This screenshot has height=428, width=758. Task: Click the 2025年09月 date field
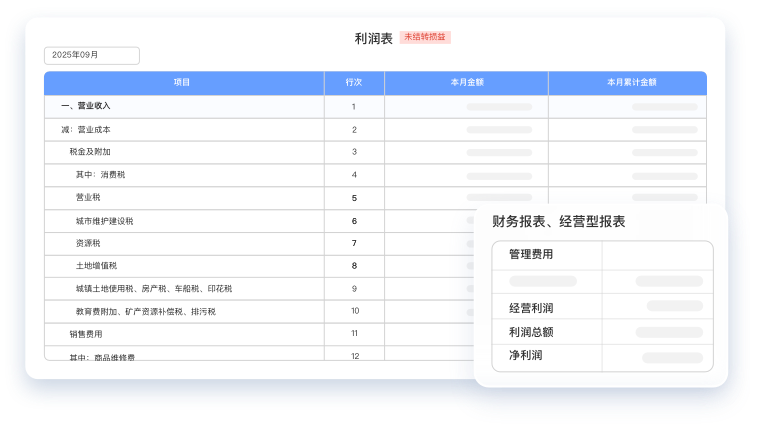[x=91, y=55]
